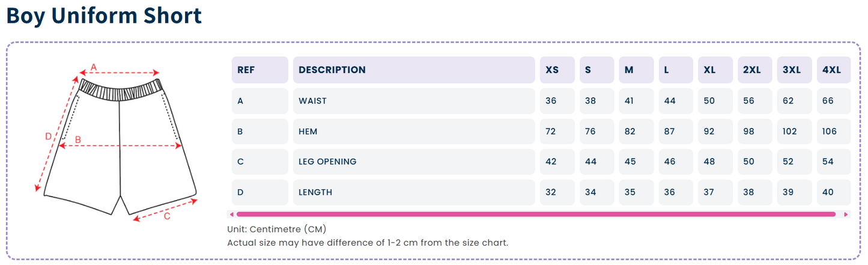This screenshot has width=868, height=265.
Task: Click the pink horizontal scrollbar
Action: 536,214
